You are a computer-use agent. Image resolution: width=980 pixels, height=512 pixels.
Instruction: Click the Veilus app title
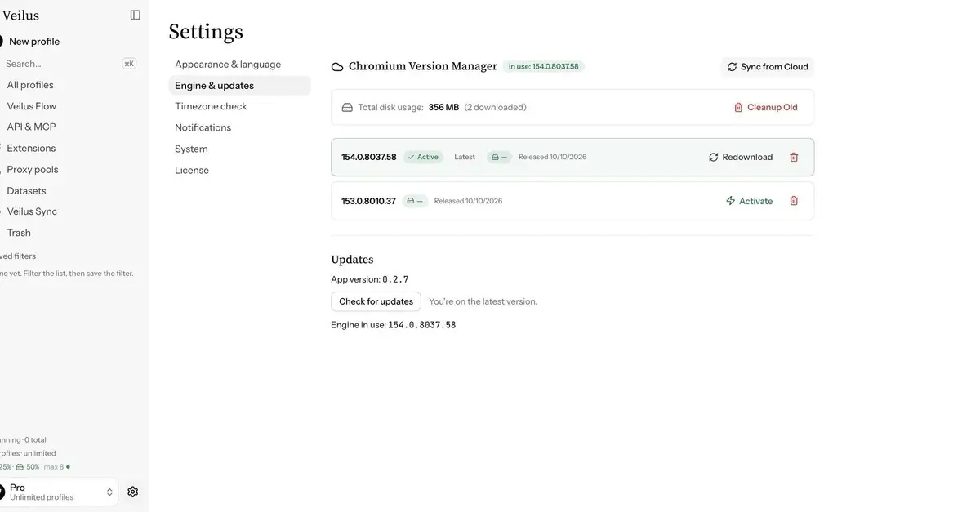[20, 16]
